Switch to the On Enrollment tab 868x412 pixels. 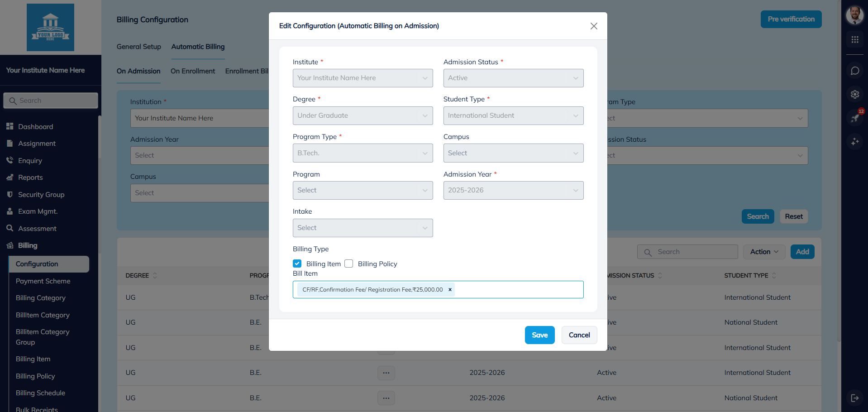(193, 71)
